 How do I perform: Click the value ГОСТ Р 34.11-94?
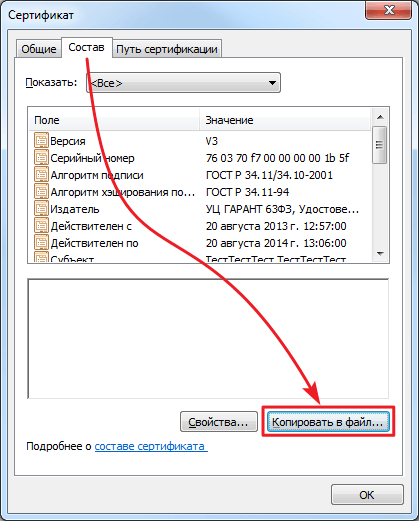pyautogui.click(x=247, y=192)
